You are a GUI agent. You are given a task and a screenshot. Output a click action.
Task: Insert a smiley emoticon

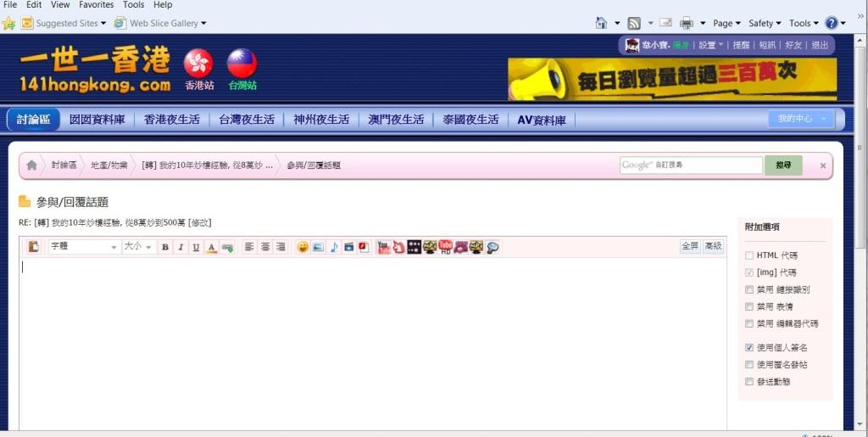pos(303,247)
